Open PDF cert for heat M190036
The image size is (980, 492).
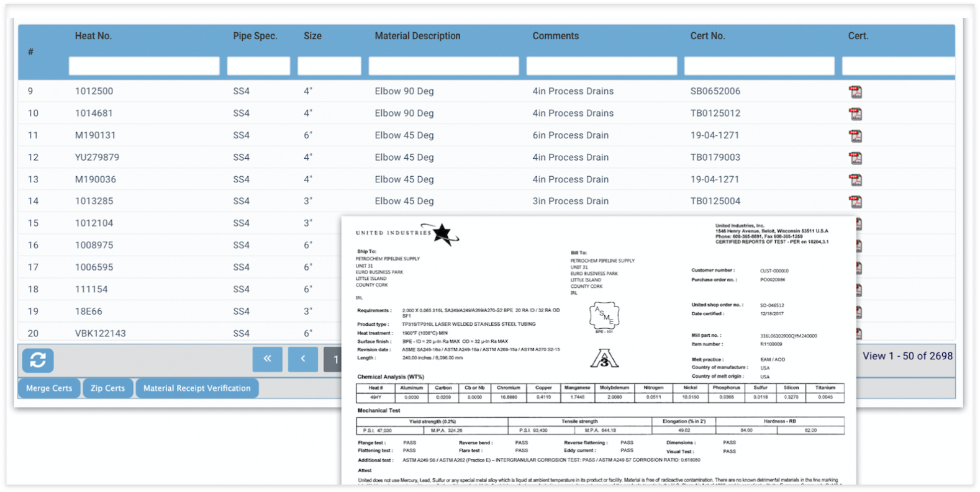tap(855, 180)
